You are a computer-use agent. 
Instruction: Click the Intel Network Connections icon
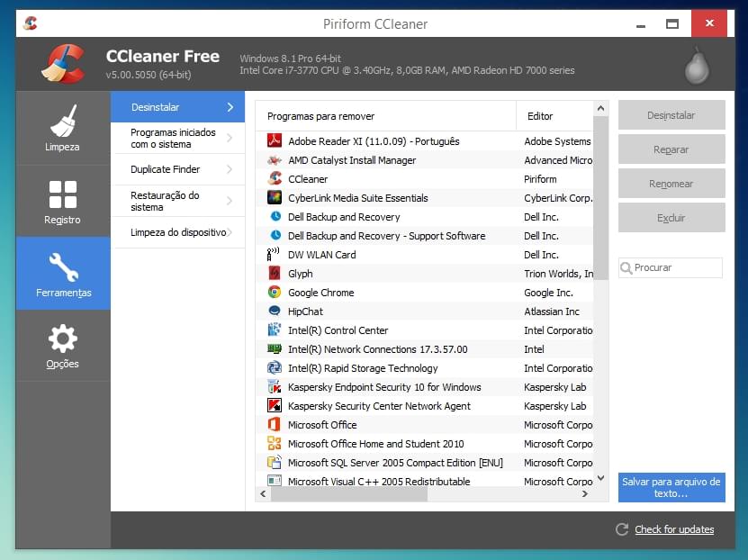[275, 348]
